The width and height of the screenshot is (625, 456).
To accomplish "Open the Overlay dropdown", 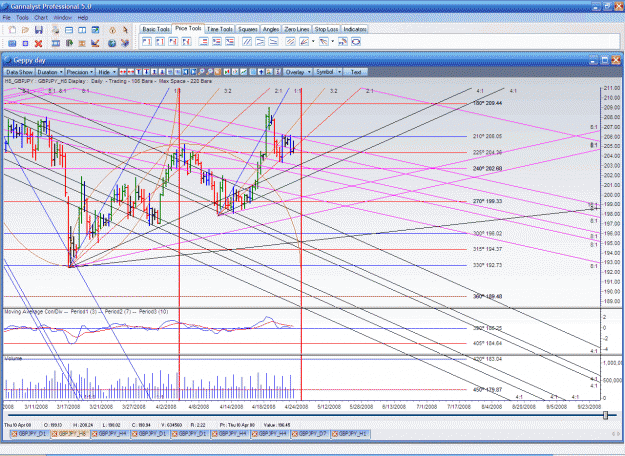I will [298, 72].
